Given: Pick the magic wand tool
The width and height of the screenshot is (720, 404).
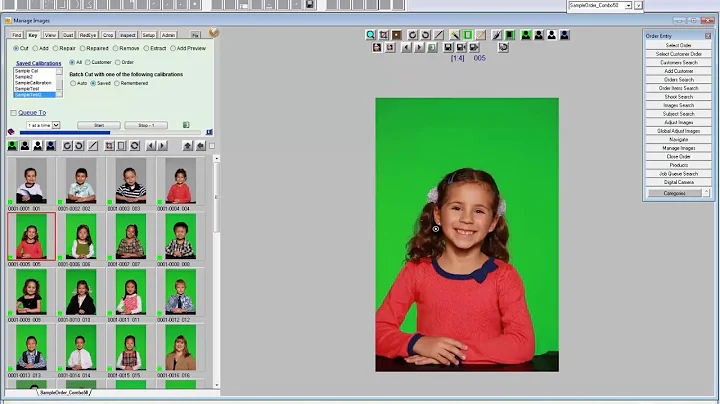Looking at the screenshot, I should tap(455, 35).
